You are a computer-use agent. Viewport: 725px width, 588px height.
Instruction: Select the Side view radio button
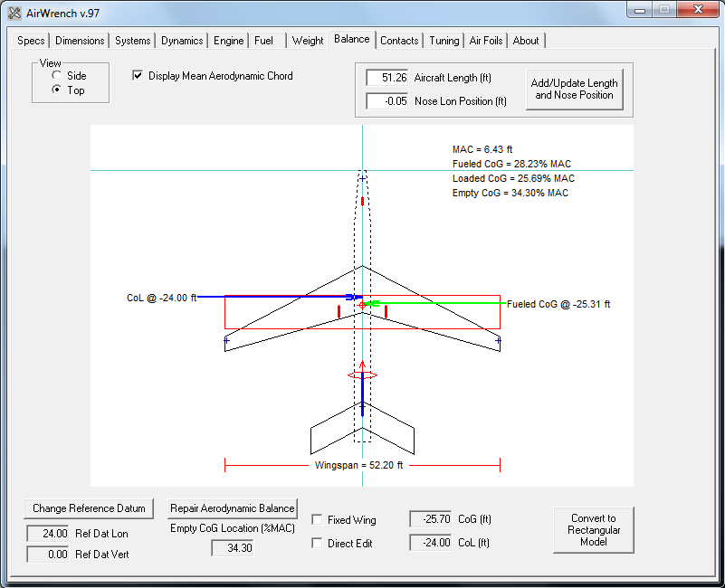[x=56, y=77]
